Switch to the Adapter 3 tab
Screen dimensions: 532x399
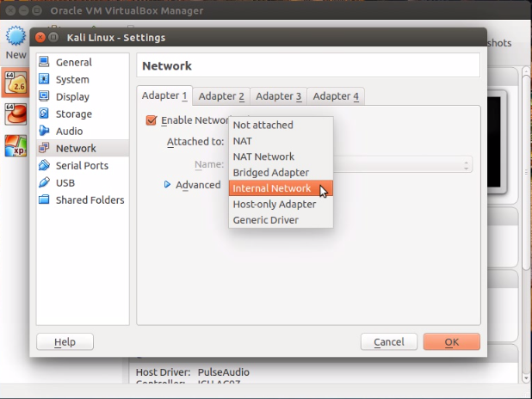pyautogui.click(x=279, y=96)
